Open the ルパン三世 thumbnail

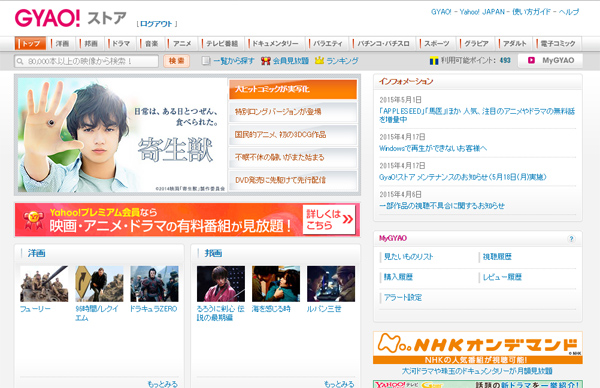pos(331,284)
